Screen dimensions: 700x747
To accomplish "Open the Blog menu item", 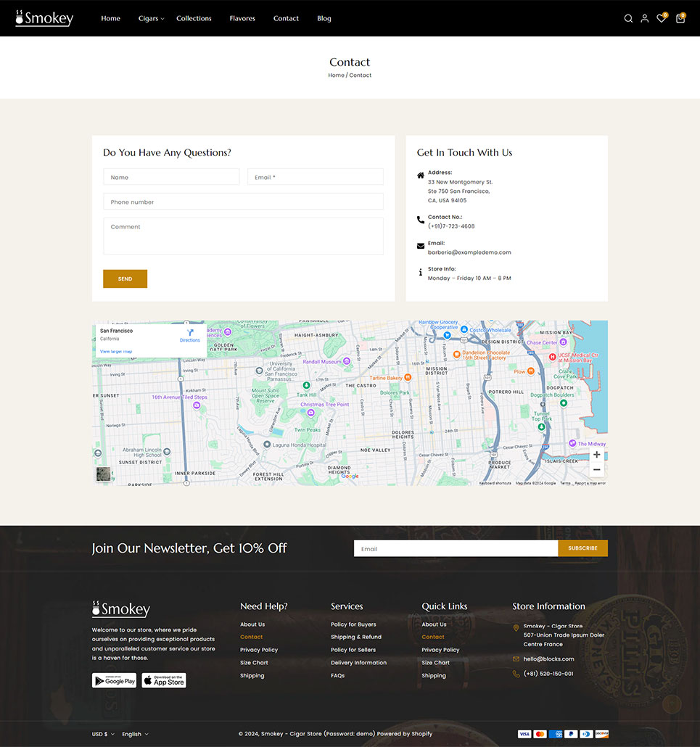I will (324, 19).
